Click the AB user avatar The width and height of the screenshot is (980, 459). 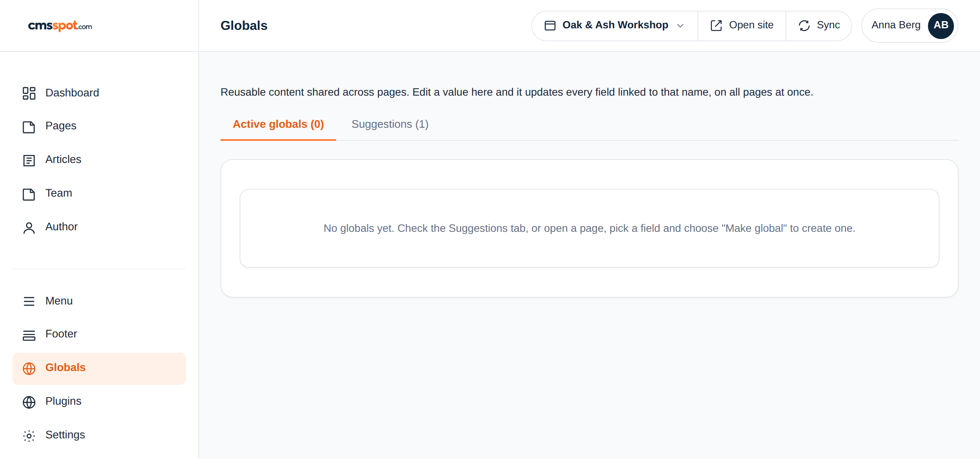[941, 26]
